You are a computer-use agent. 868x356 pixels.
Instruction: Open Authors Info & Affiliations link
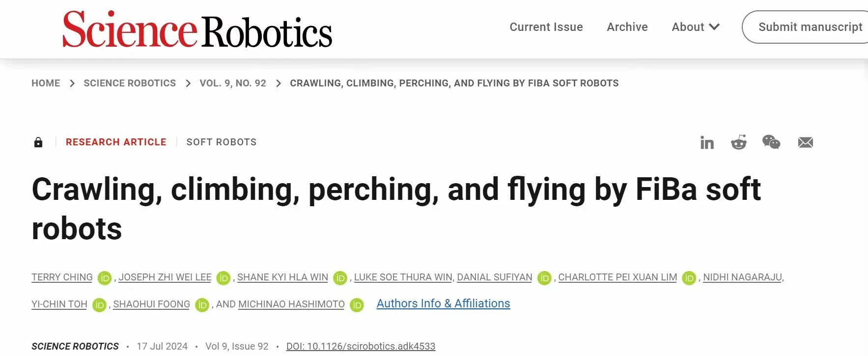pyautogui.click(x=443, y=303)
